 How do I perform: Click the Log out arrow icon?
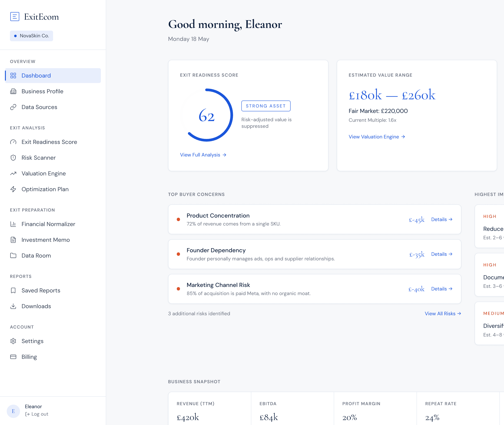(x=27, y=414)
